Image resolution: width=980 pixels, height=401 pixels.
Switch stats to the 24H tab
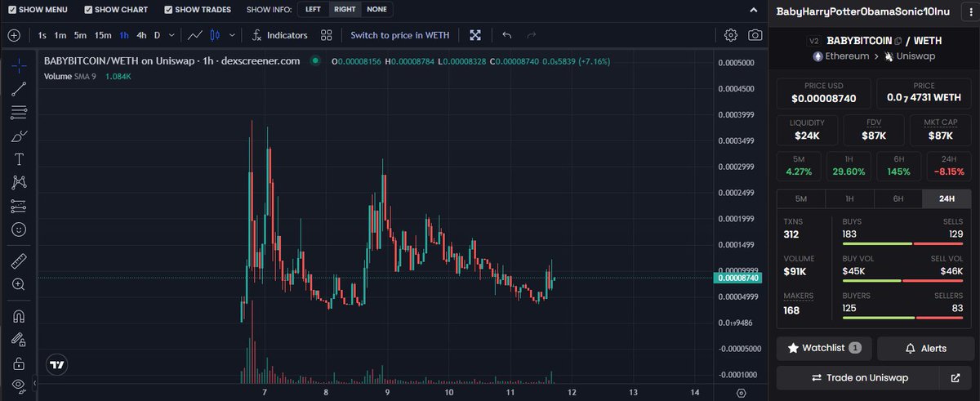click(x=947, y=198)
